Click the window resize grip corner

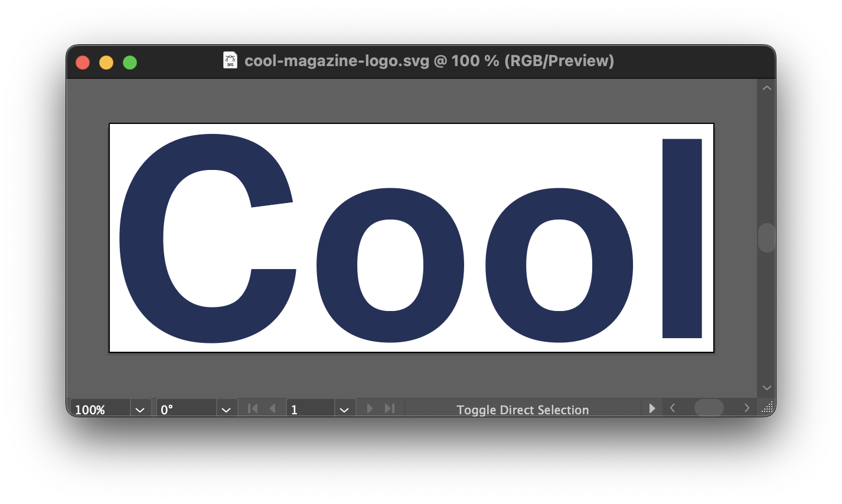767,408
